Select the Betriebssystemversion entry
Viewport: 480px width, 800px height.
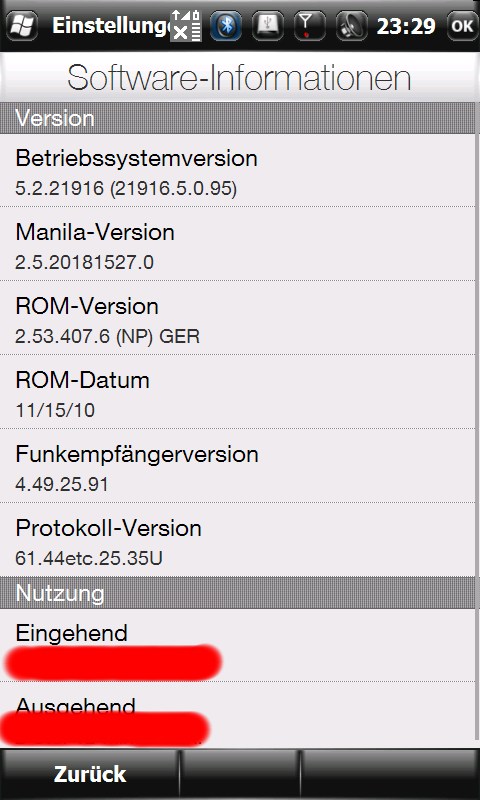point(237,170)
